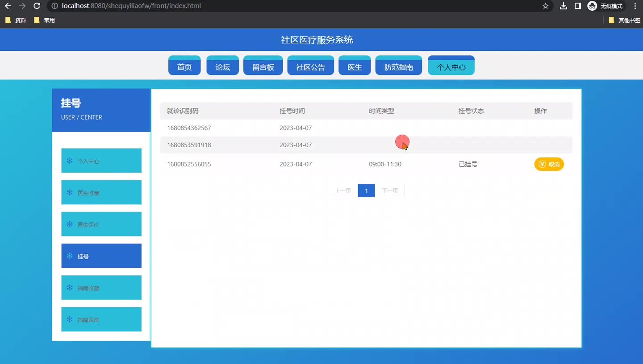Viewport: 643px width, 364px height.
Task: Open the browser downloads icon
Action: [564, 6]
